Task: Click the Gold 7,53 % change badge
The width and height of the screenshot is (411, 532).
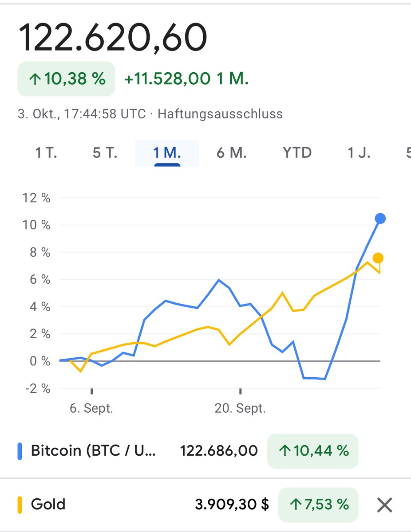Action: [318, 505]
